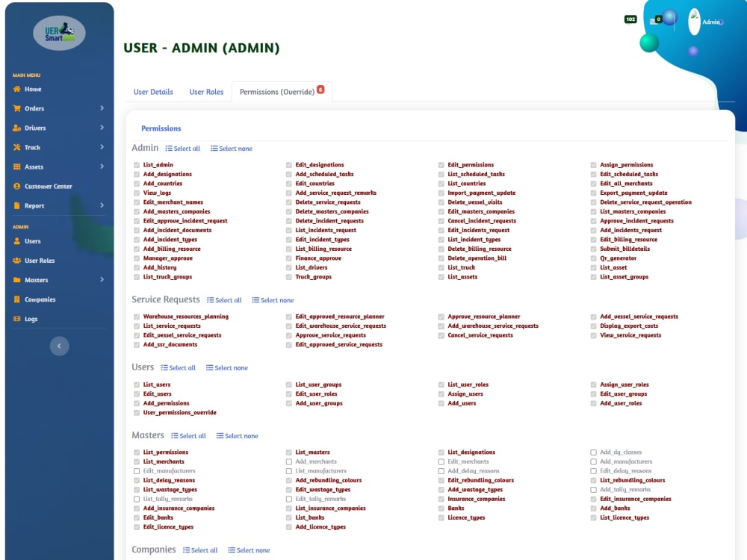The height and width of the screenshot is (560, 747).
Task: Check the Add_merchants checkbox
Action: pyautogui.click(x=288, y=462)
